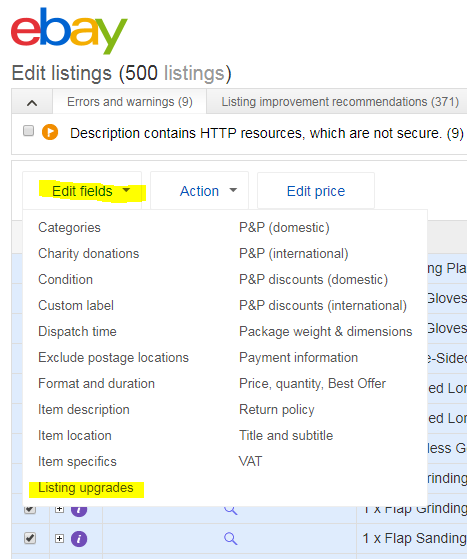Viewport: 467px width, 559px height.
Task: Select VAT menu option
Action: pyautogui.click(x=250, y=462)
